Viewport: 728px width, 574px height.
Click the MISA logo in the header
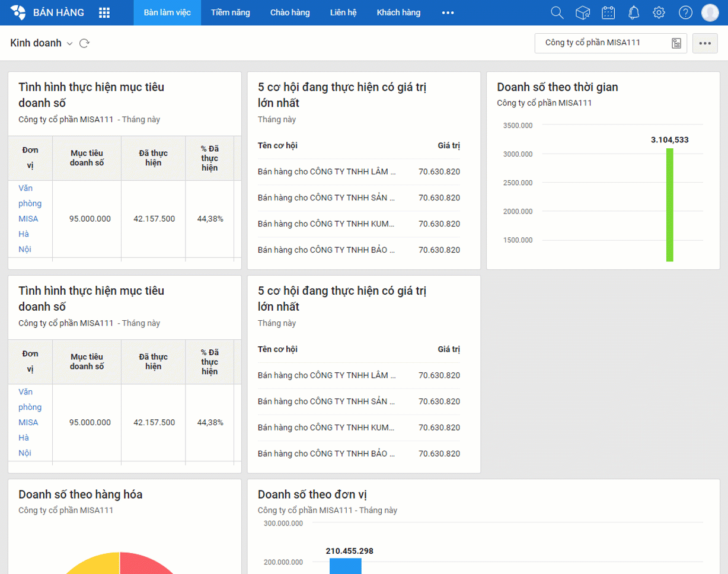click(x=18, y=12)
